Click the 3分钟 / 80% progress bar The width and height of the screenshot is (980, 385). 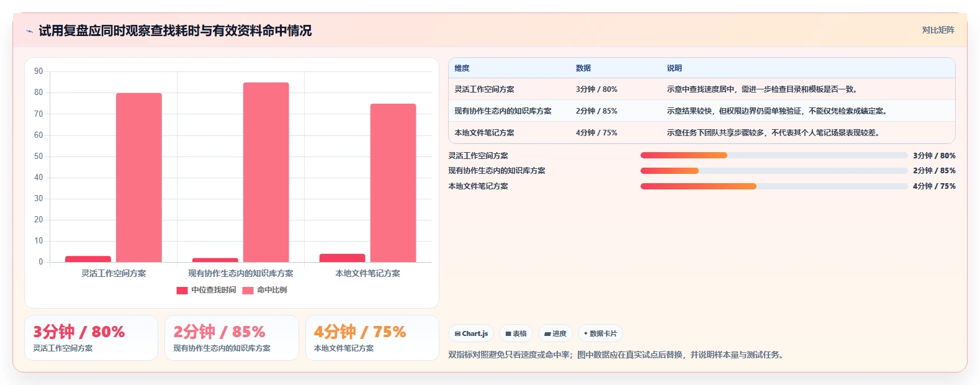click(774, 155)
